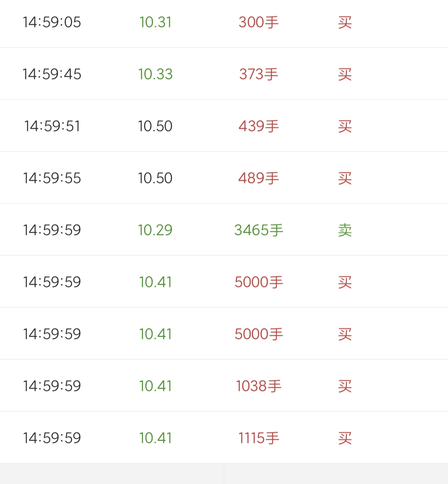The height and width of the screenshot is (484, 448).
Task: Select the 14:59:05 trade row
Action: [x=224, y=22]
